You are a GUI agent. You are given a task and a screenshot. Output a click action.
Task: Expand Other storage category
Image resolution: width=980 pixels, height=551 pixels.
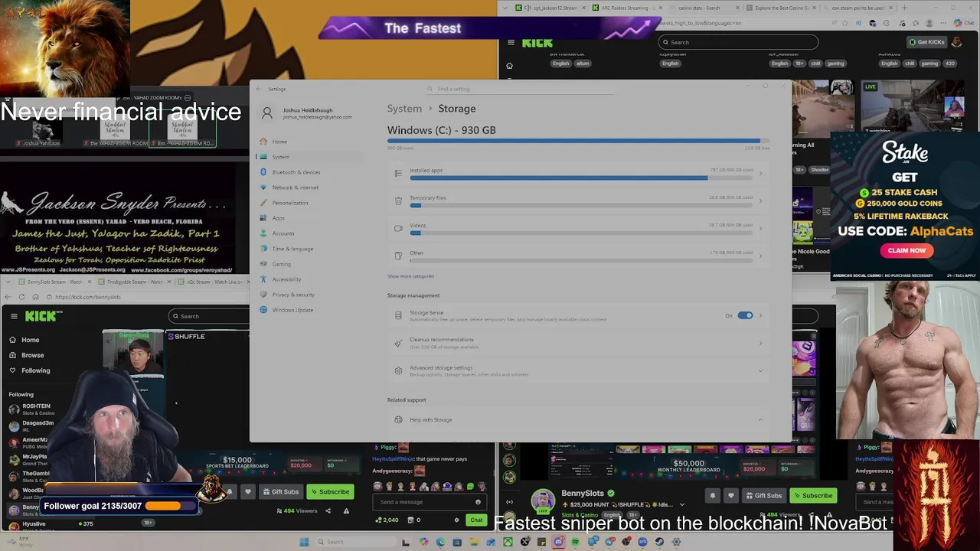point(760,256)
